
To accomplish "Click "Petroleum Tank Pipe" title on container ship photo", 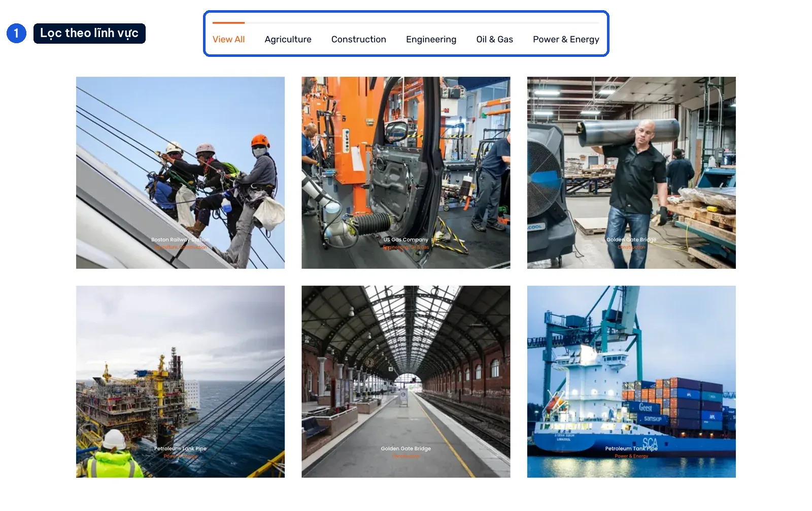I will [631, 449].
